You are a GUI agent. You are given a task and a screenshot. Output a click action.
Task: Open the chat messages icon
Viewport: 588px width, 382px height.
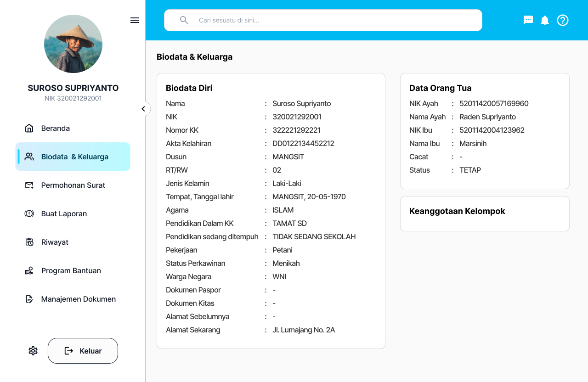click(528, 20)
